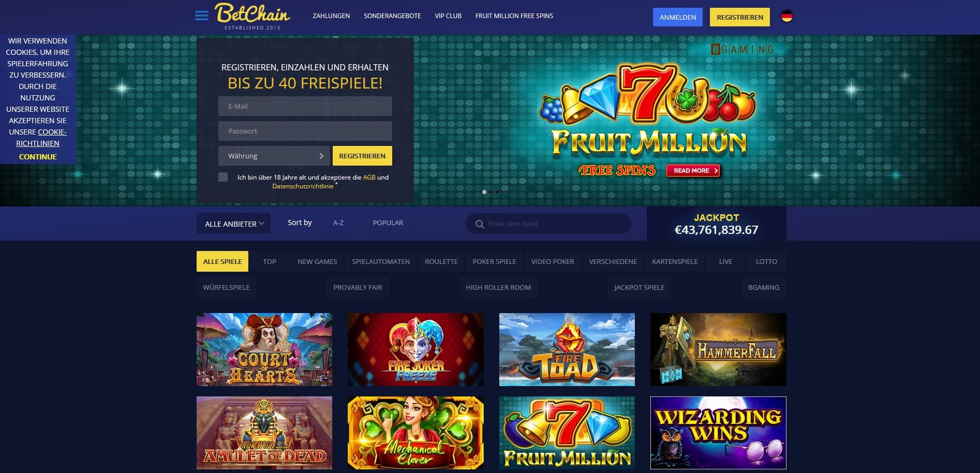Screen dimensions: 980x473
Task: Click the BetChain logo
Action: [x=253, y=16]
